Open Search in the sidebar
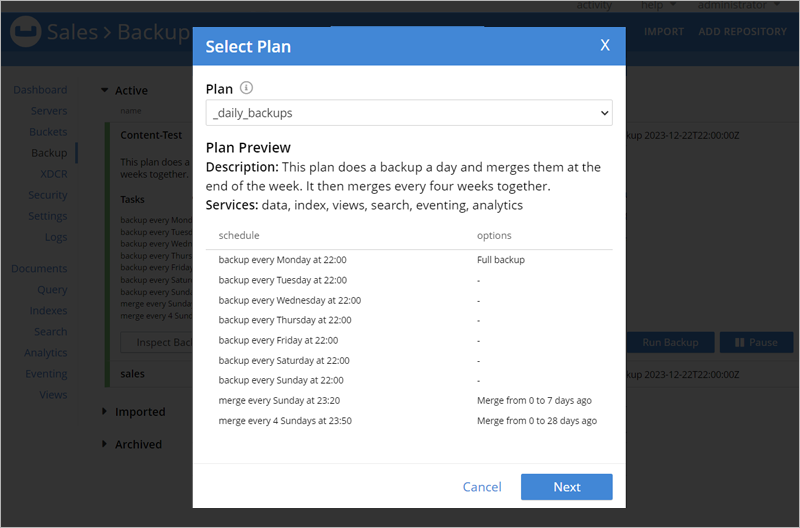The image size is (800, 528). click(51, 332)
